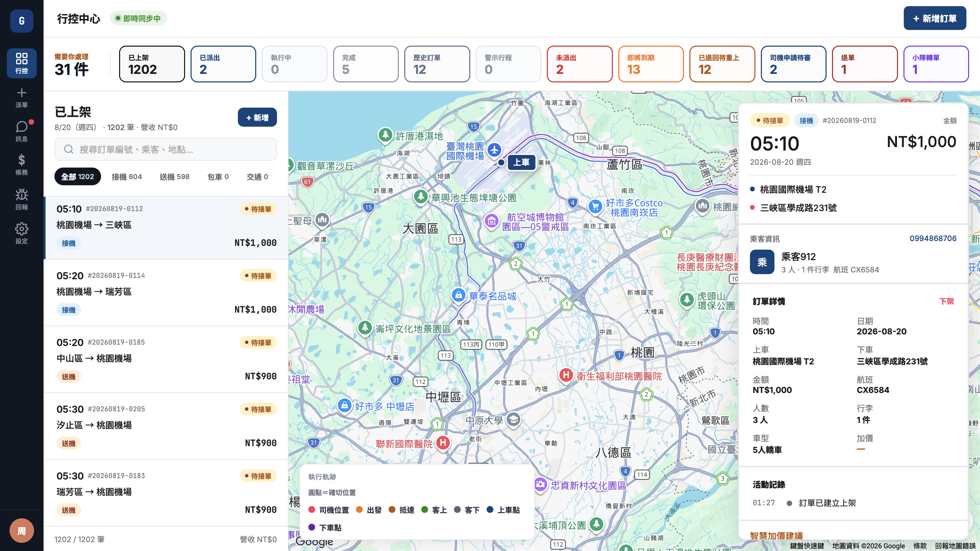Click passenger phone number 0994868706

[933, 238]
